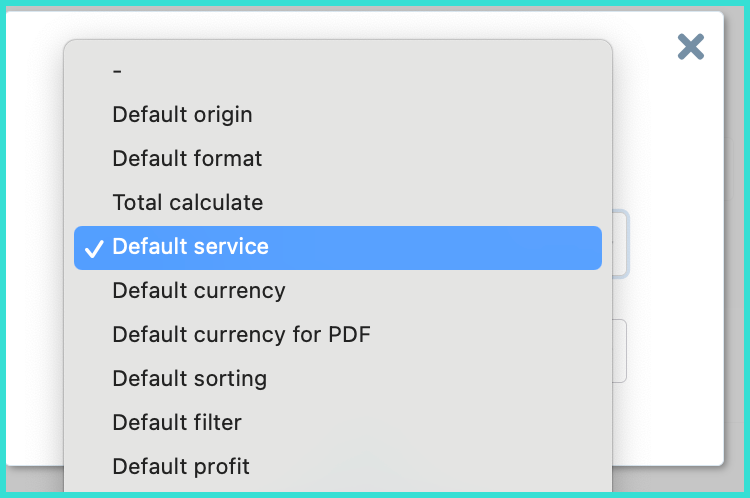Close the dialog with the X icon

click(691, 46)
